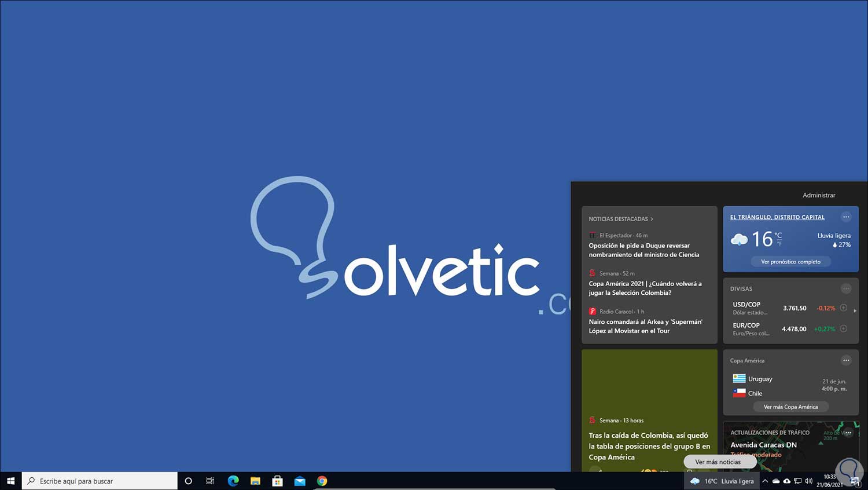
Task: Add EUR/COP to watchlist
Action: tap(844, 328)
